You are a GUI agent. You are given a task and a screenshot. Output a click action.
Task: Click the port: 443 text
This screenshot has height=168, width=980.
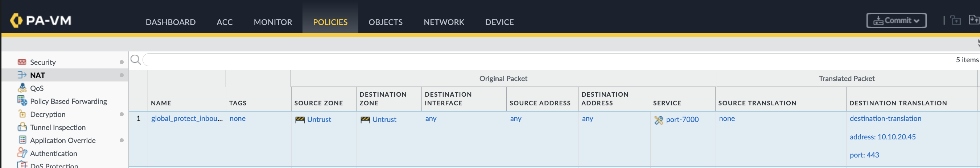(x=864, y=155)
